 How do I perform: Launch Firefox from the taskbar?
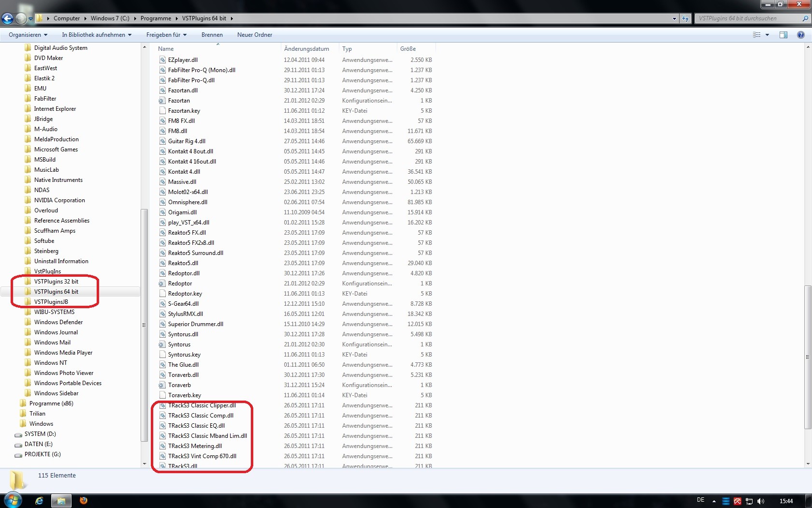point(84,500)
